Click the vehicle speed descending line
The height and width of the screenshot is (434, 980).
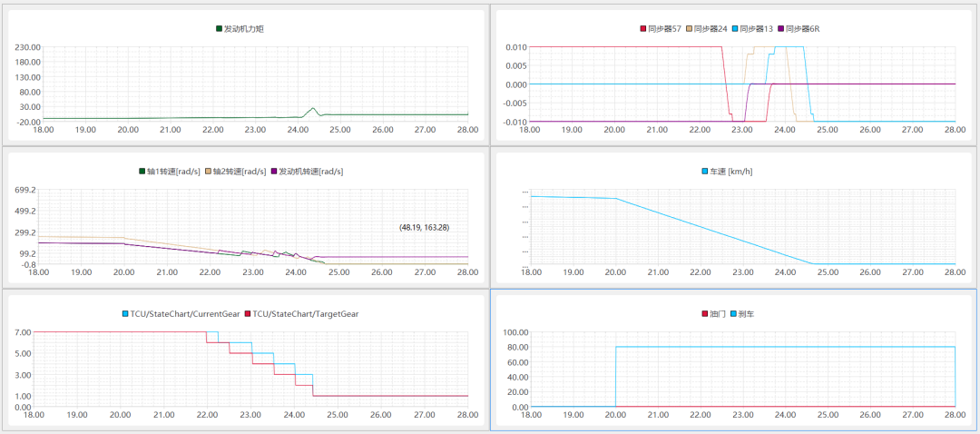(714, 231)
